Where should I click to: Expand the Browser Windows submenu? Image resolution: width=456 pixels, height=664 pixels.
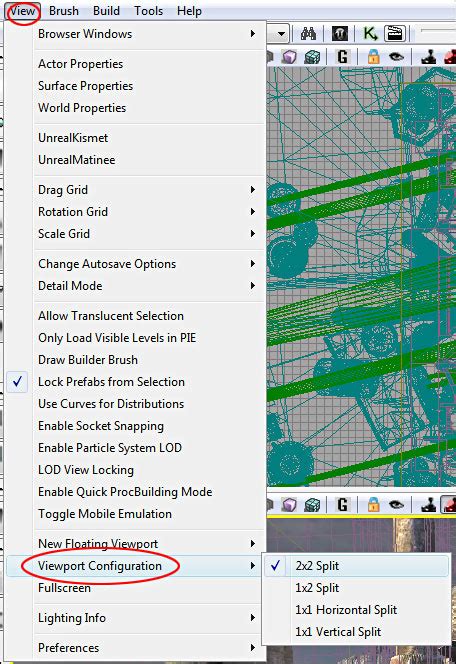(x=135, y=34)
